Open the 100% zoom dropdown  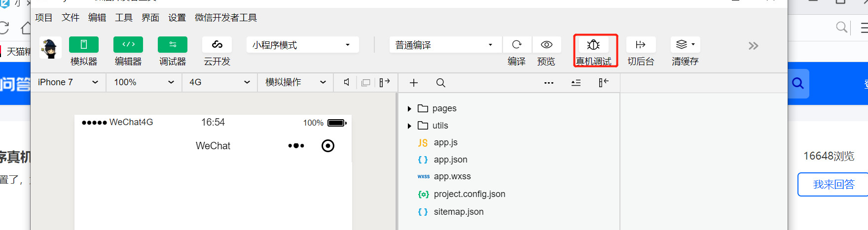point(144,82)
